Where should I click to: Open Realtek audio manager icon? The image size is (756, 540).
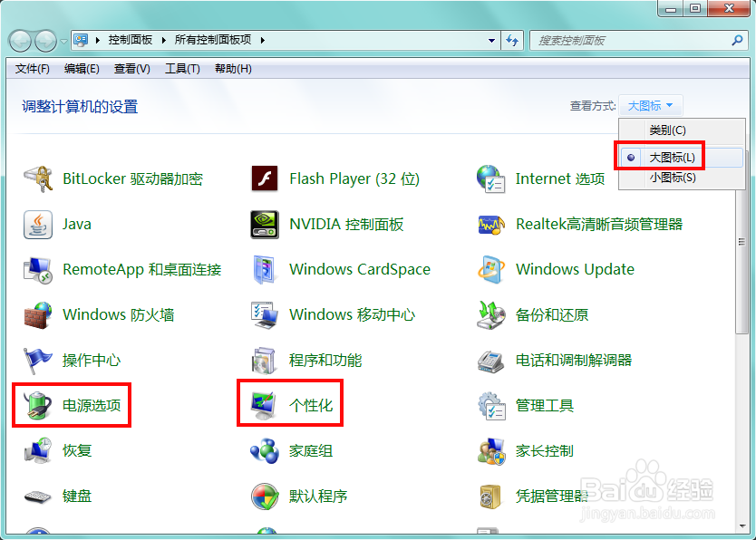(490, 225)
